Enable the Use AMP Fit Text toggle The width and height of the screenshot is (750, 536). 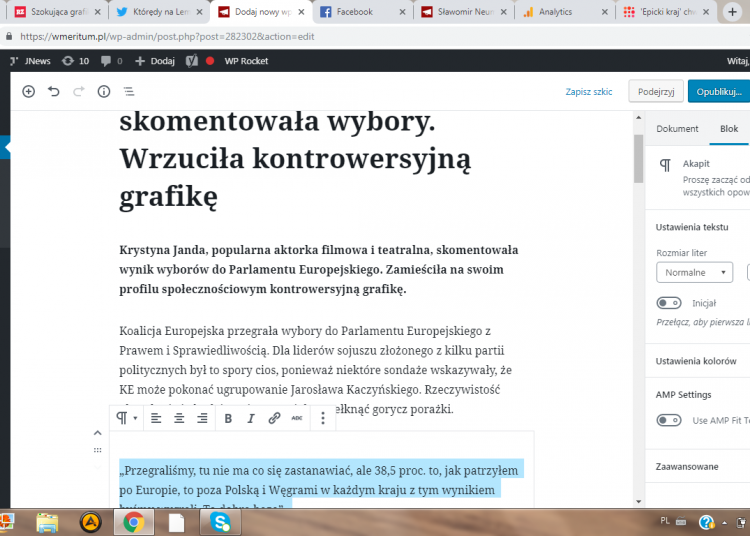[x=668, y=420]
